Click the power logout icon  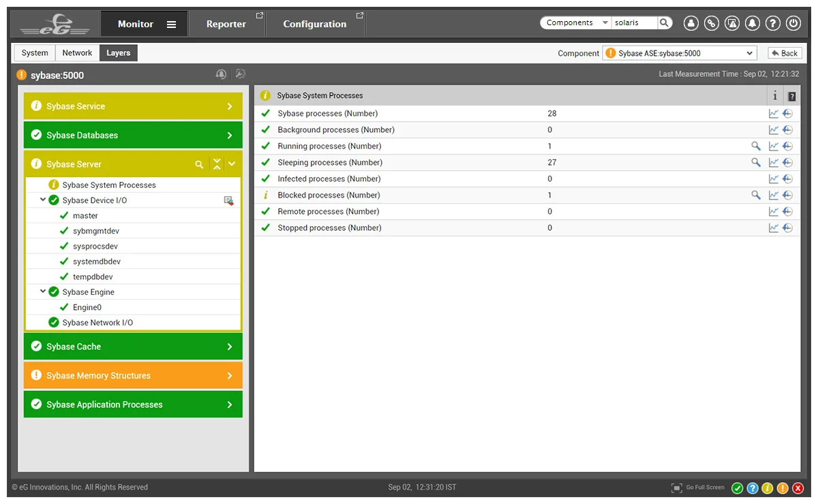tap(793, 23)
